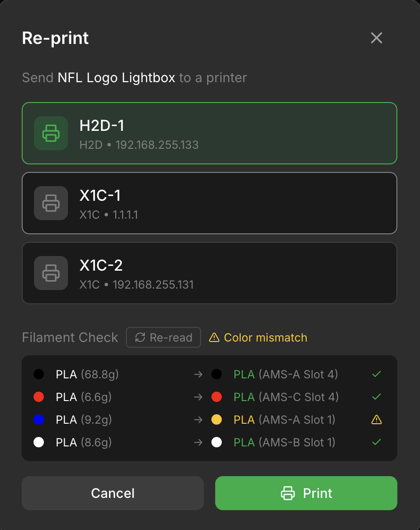This screenshot has width=420, height=530.
Task: Click the green checkmark beside AMS-B Slot 1
Action: (376, 442)
